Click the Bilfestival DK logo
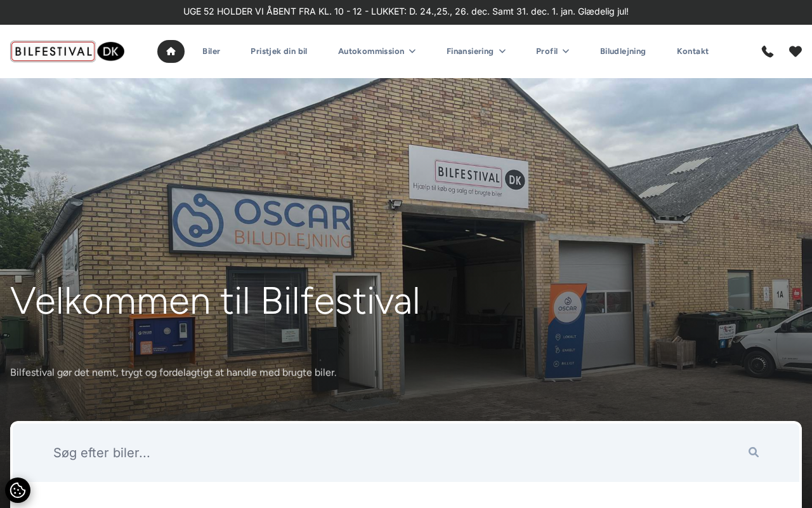Viewport: 812px width, 508px height. coord(67,51)
